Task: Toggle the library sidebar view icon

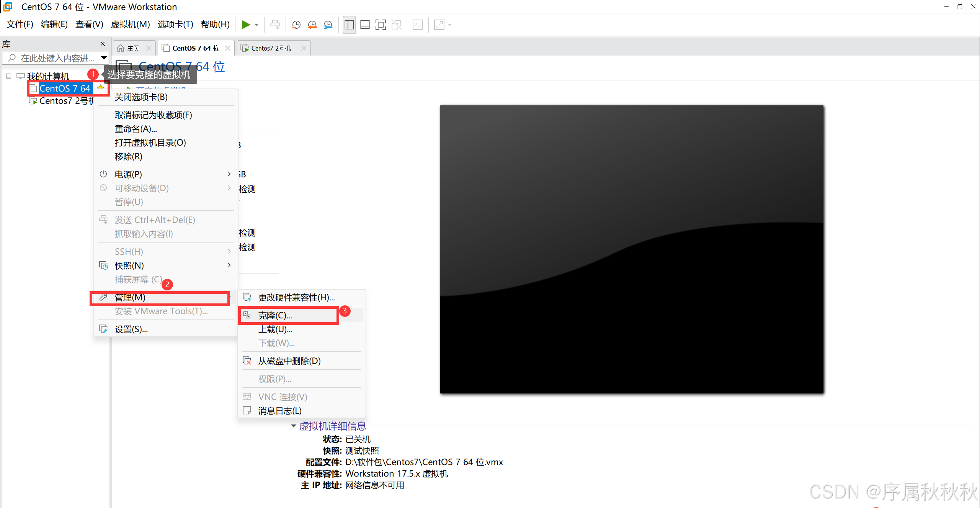Action: (349, 25)
